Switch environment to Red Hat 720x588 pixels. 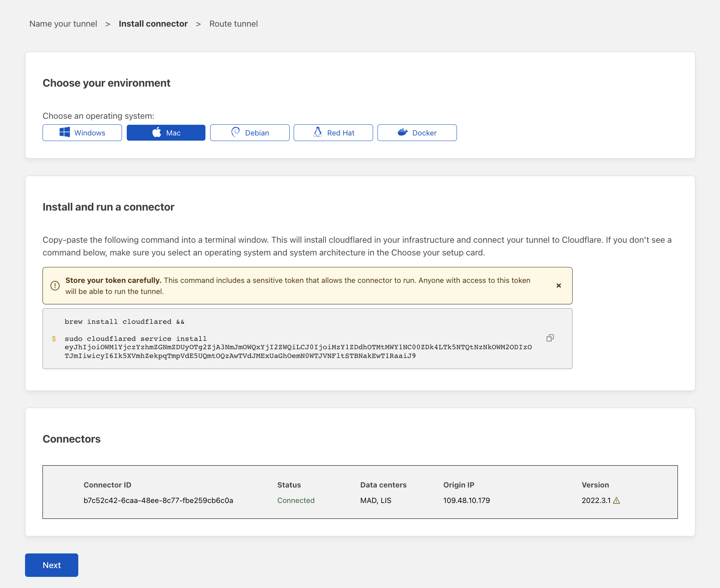click(333, 132)
